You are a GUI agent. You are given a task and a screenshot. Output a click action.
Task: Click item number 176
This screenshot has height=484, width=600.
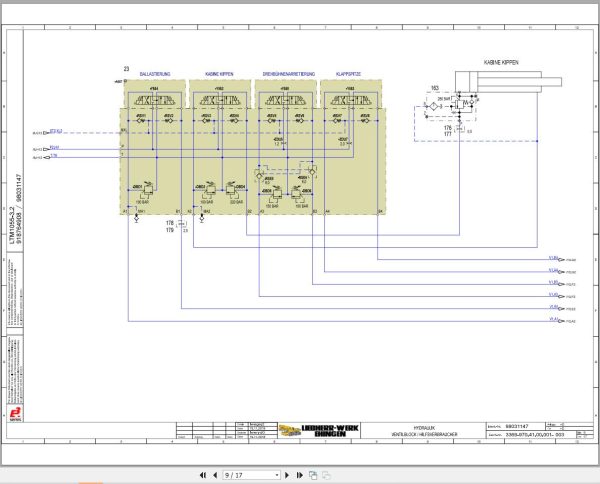(448, 128)
